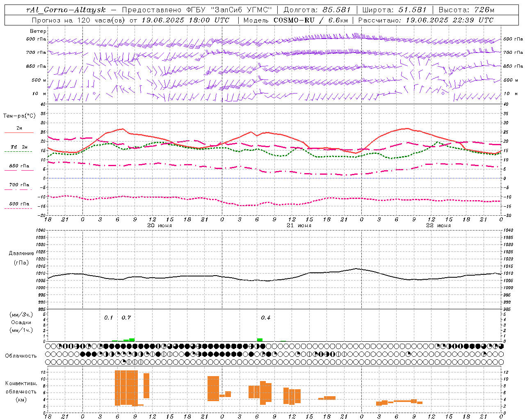This screenshot has height=420, width=525.
Task: Click the station title rAl_Gorno-Altaysk
Action: [66, 10]
